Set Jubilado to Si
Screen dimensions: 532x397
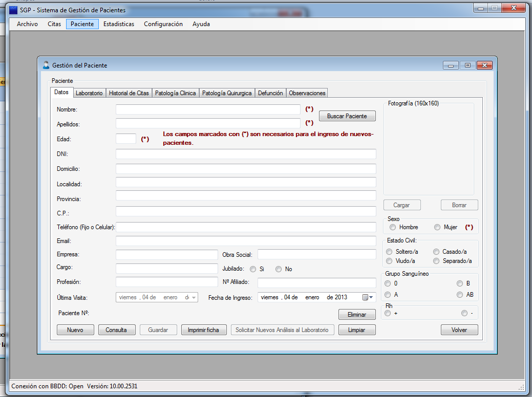253,269
